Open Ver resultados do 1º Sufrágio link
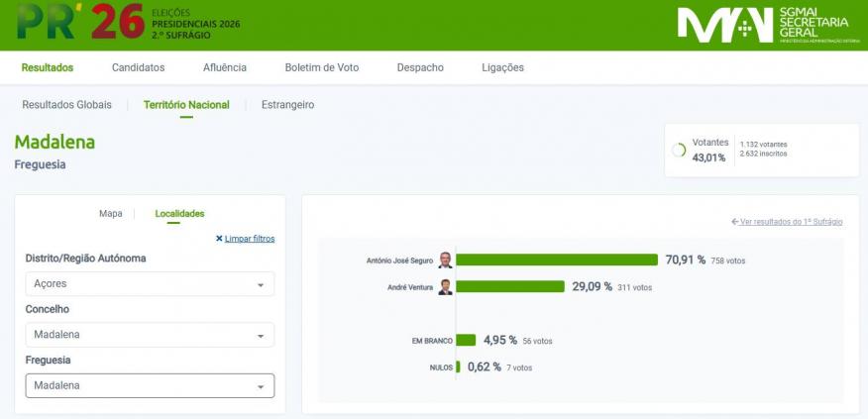Viewport: 868px width, 419px height. tap(787, 222)
